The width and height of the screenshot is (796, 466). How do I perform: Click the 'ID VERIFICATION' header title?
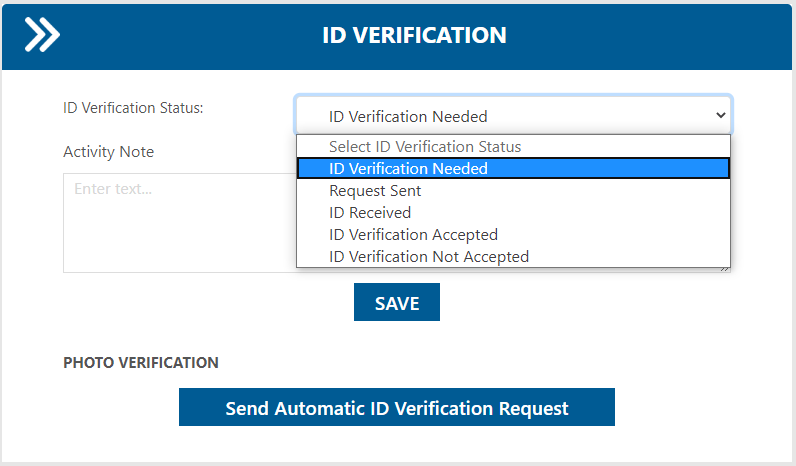click(414, 35)
